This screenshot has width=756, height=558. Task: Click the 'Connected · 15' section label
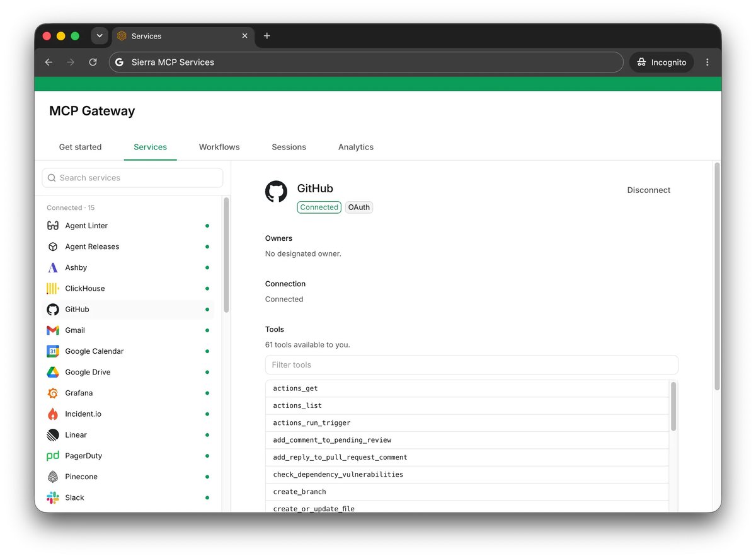point(71,207)
